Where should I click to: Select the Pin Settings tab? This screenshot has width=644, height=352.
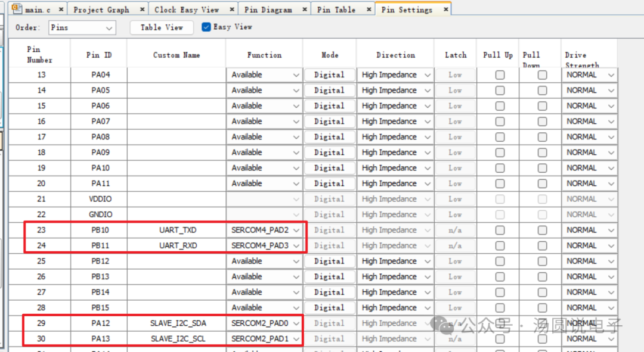[x=407, y=10]
